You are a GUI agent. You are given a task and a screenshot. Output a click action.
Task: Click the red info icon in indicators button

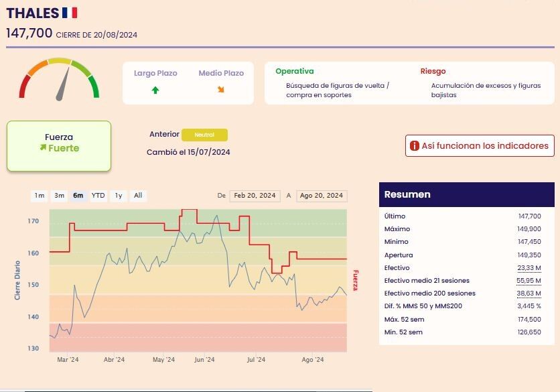(x=414, y=146)
